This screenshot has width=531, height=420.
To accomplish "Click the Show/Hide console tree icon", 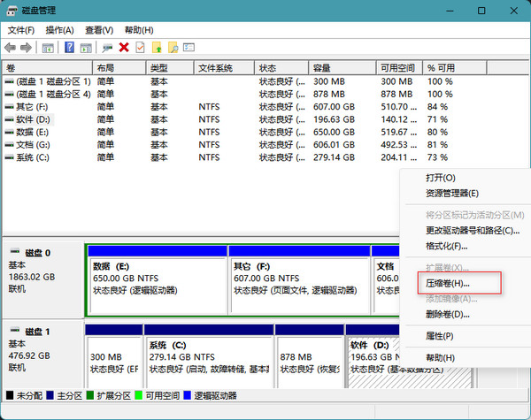I will [48, 48].
